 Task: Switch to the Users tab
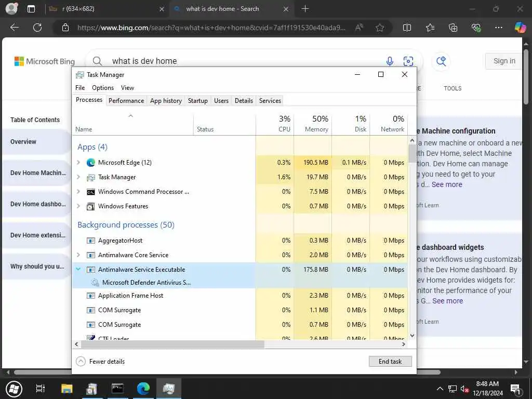click(221, 101)
